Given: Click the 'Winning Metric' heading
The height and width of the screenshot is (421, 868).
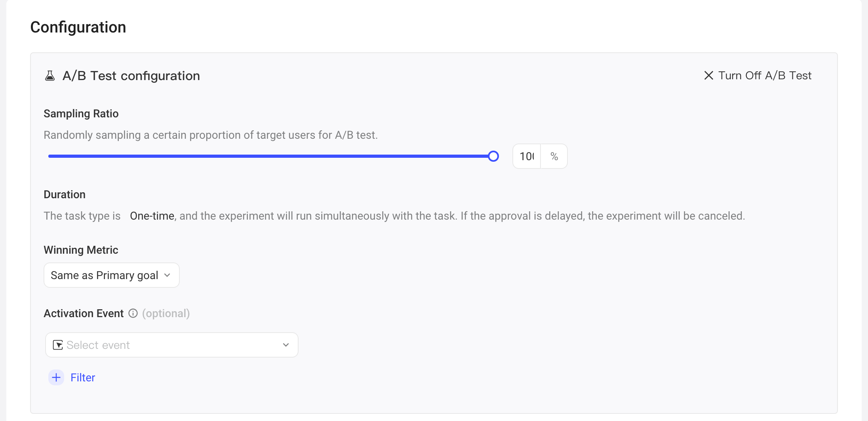Looking at the screenshot, I should (x=81, y=250).
